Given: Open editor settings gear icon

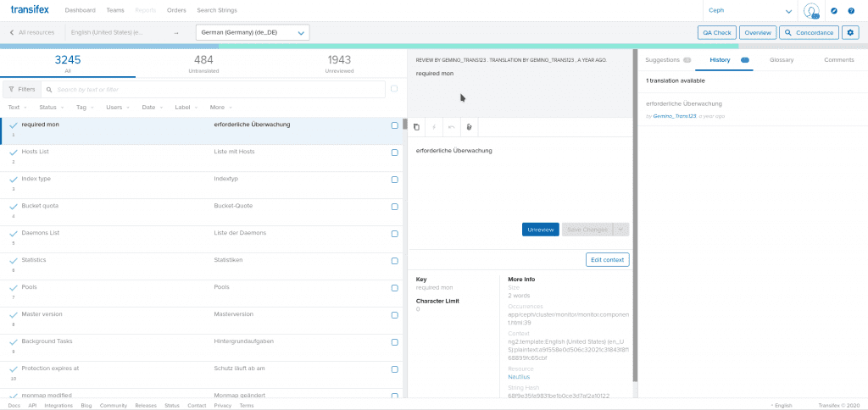Looking at the screenshot, I should point(851,32).
